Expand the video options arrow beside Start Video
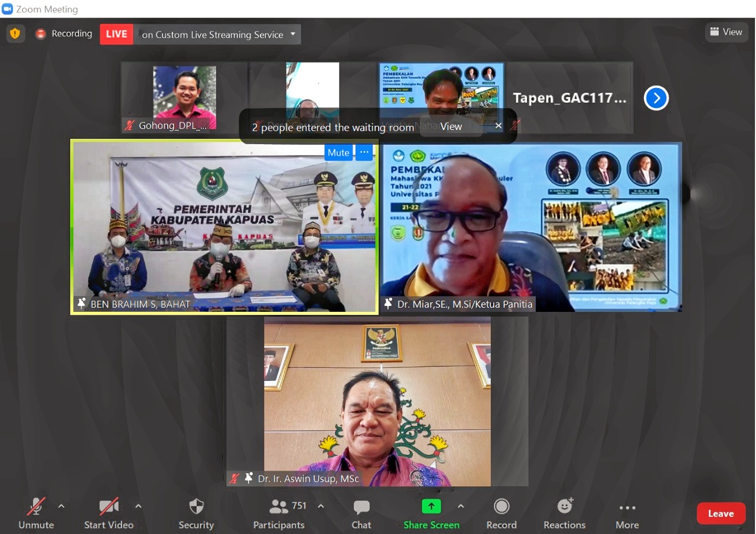Image resolution: width=756 pixels, height=534 pixels. click(x=138, y=506)
